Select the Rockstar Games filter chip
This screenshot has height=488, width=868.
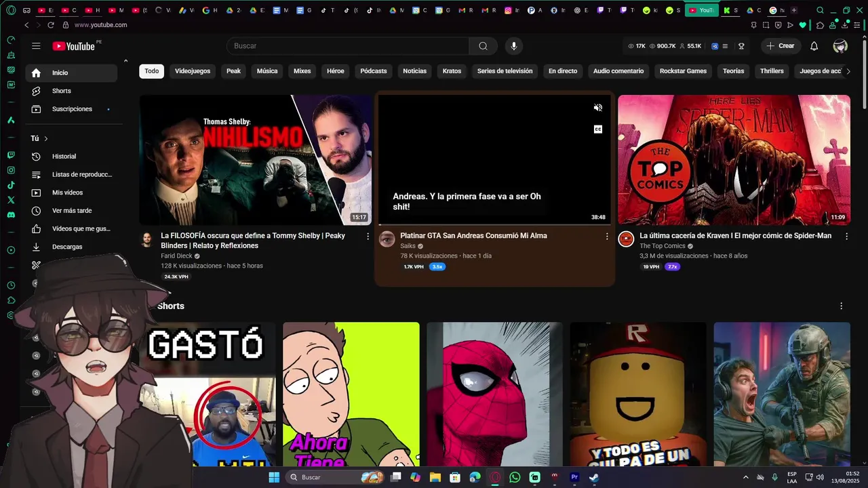[683, 71]
